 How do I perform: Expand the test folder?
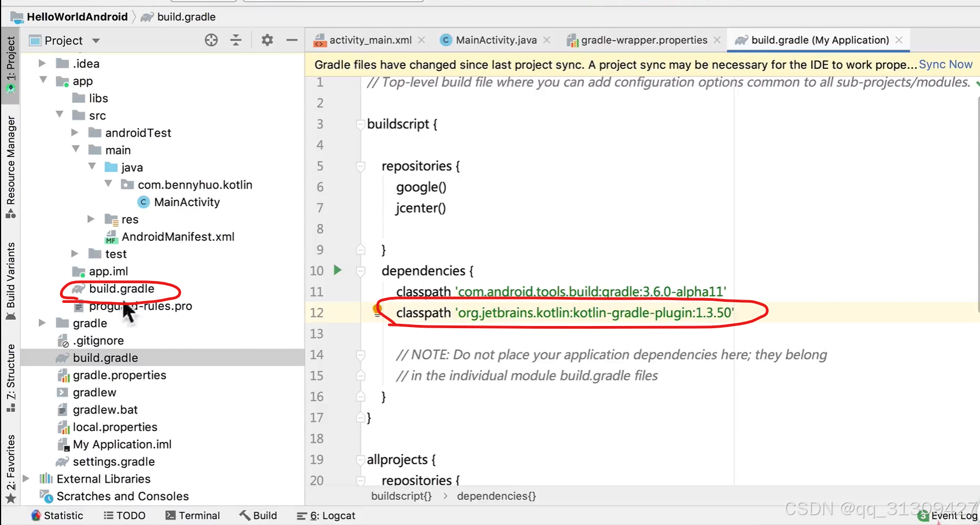75,253
